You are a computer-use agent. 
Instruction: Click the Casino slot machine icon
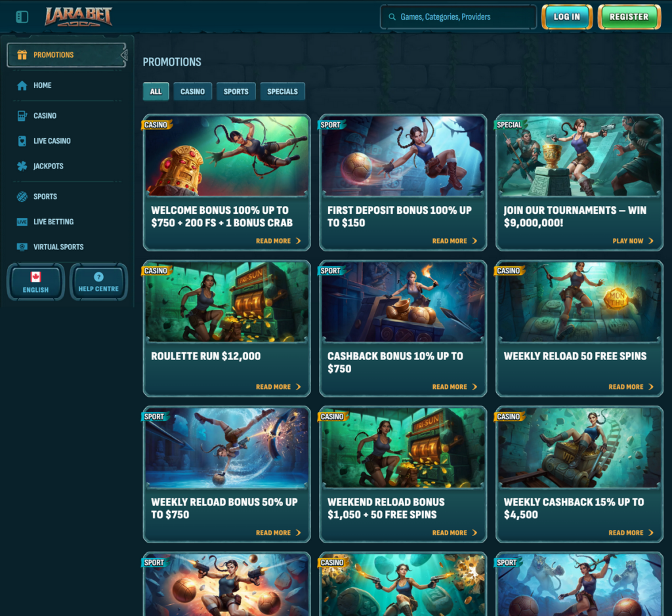tap(22, 115)
